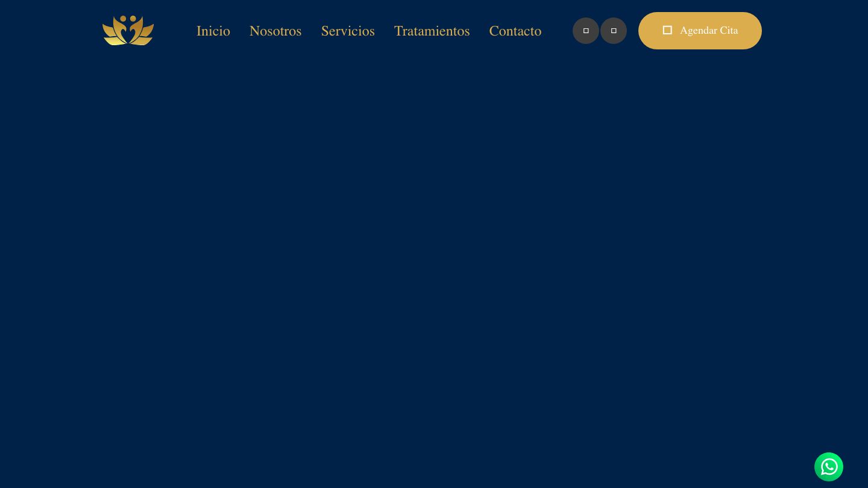The image size is (868, 488).
Task: Tap the right gray circular social button
Action: (613, 31)
